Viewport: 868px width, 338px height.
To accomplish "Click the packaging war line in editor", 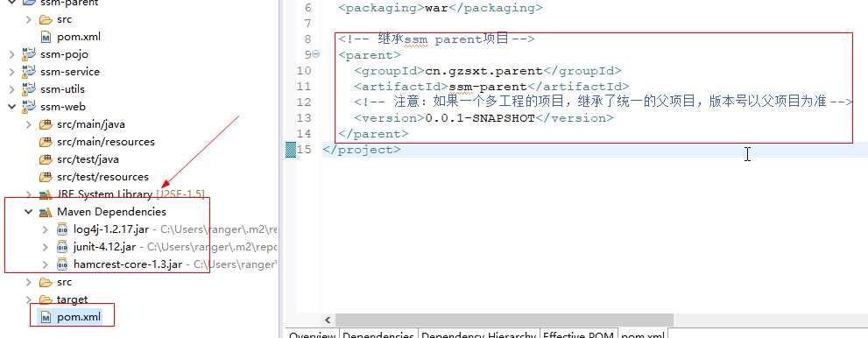I will click(x=440, y=8).
